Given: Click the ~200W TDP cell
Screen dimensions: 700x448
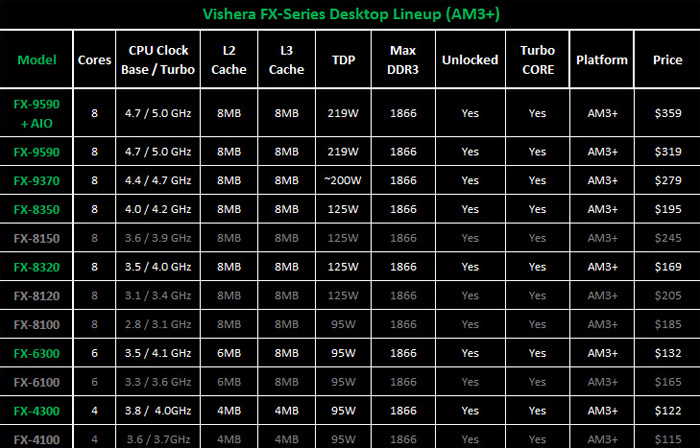Looking at the screenshot, I should pos(343,180).
